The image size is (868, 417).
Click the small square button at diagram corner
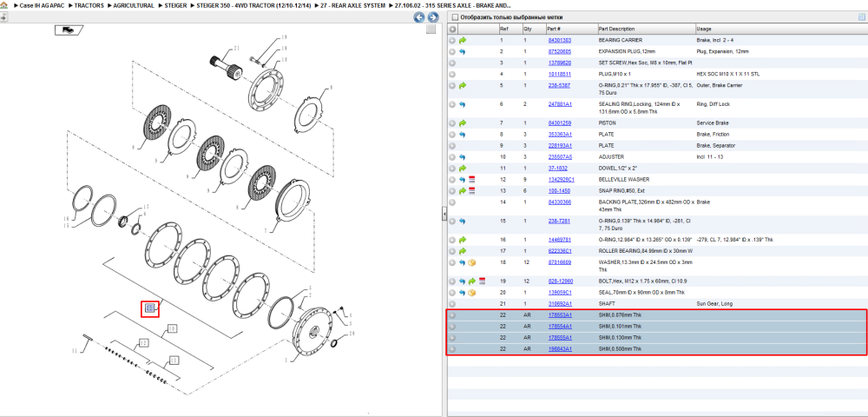pyautogui.click(x=431, y=30)
